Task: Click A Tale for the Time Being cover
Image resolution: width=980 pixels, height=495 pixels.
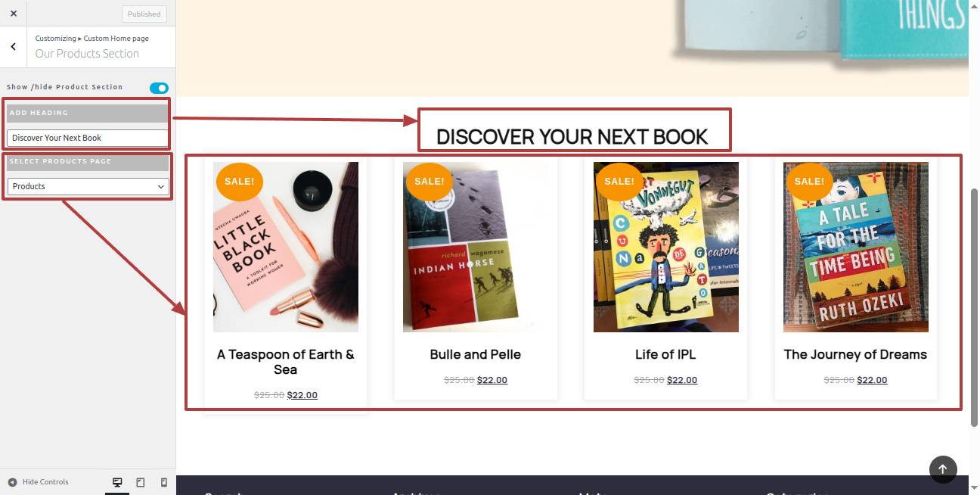Action: (856, 247)
